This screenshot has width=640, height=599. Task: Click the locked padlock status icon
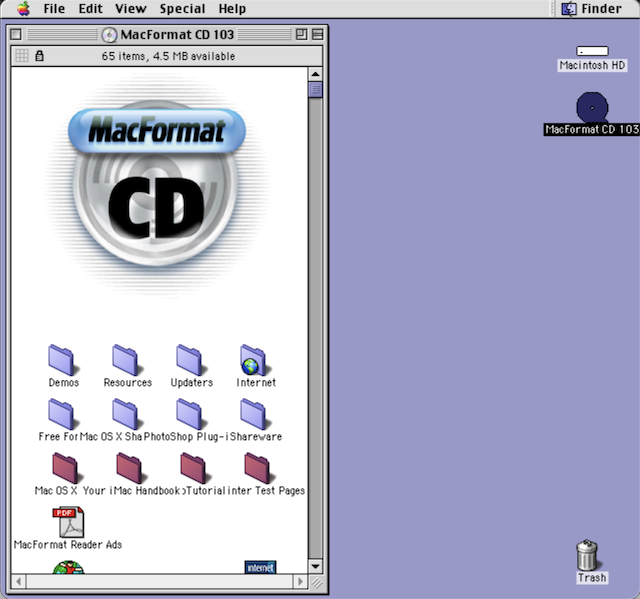(39, 55)
